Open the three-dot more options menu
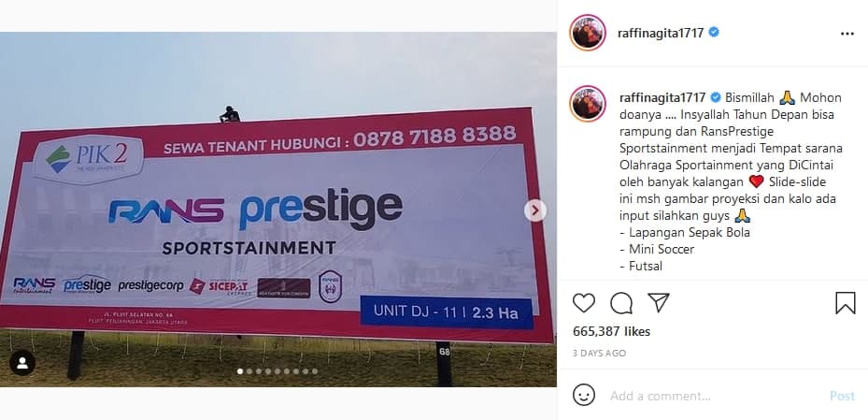Screen dimensions: 868x420 [847, 34]
